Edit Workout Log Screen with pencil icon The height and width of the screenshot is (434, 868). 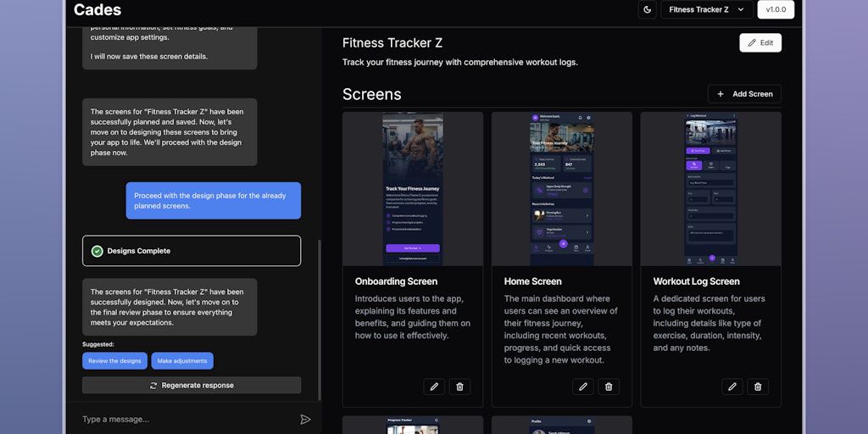[732, 387]
